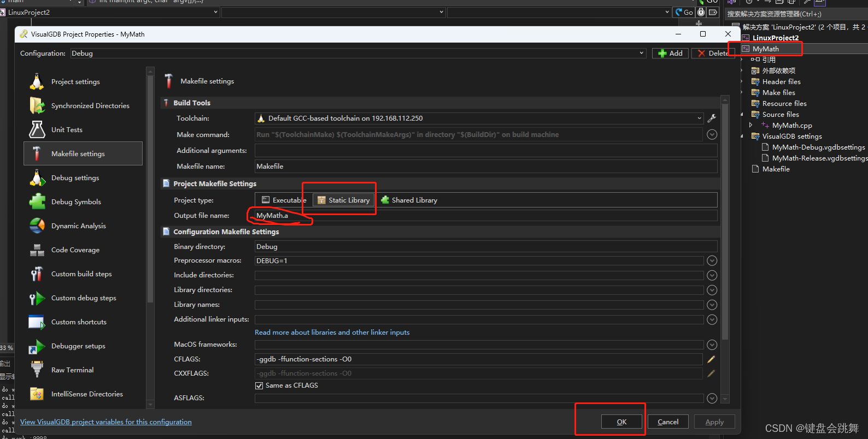868x439 pixels.
Task: Click the pencil icon next to CFLAGS
Action: point(711,359)
